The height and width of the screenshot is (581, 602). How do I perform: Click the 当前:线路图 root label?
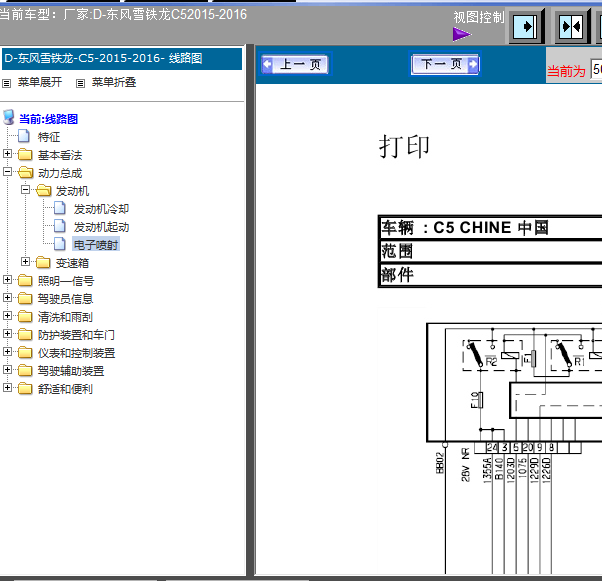point(48,119)
